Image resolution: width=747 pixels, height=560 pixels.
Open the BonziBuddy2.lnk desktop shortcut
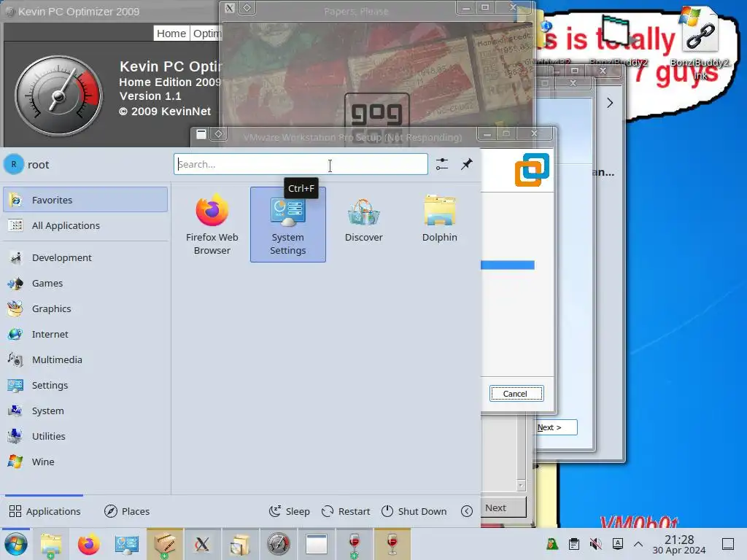[700, 42]
